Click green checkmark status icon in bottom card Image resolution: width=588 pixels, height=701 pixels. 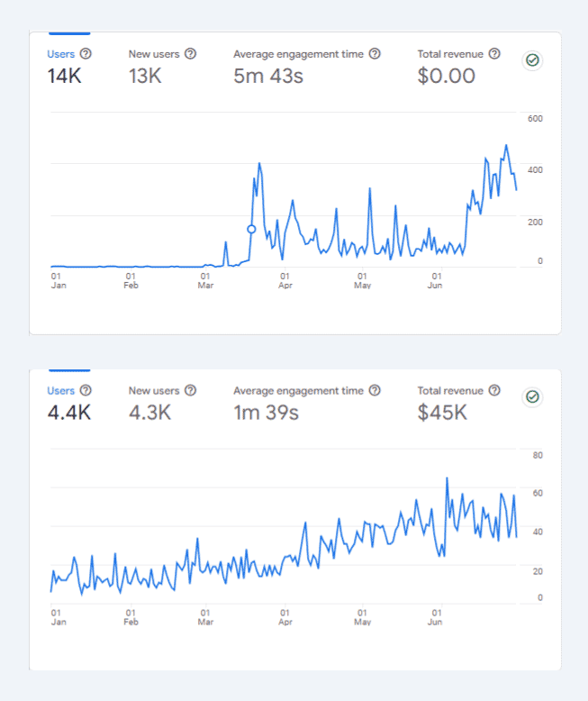532,397
